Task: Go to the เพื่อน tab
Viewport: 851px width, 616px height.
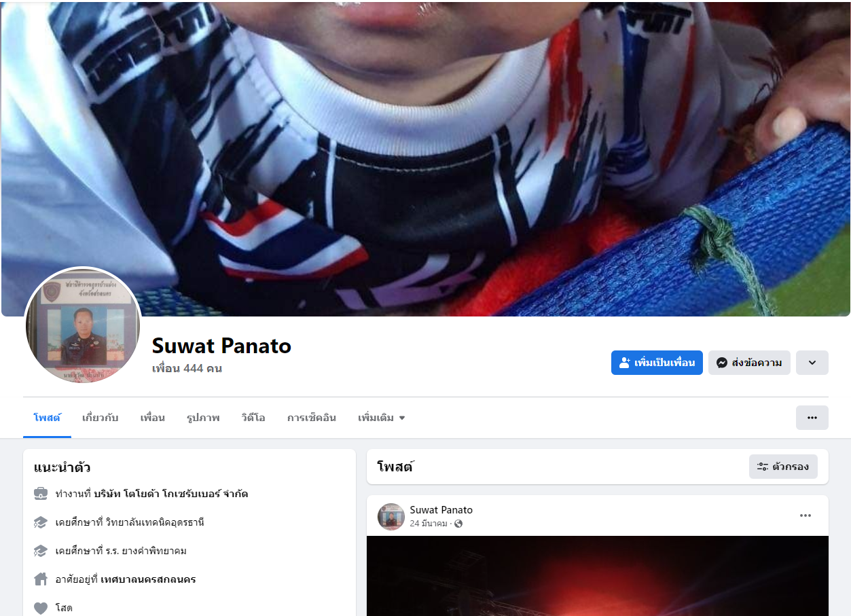Action: (152, 418)
